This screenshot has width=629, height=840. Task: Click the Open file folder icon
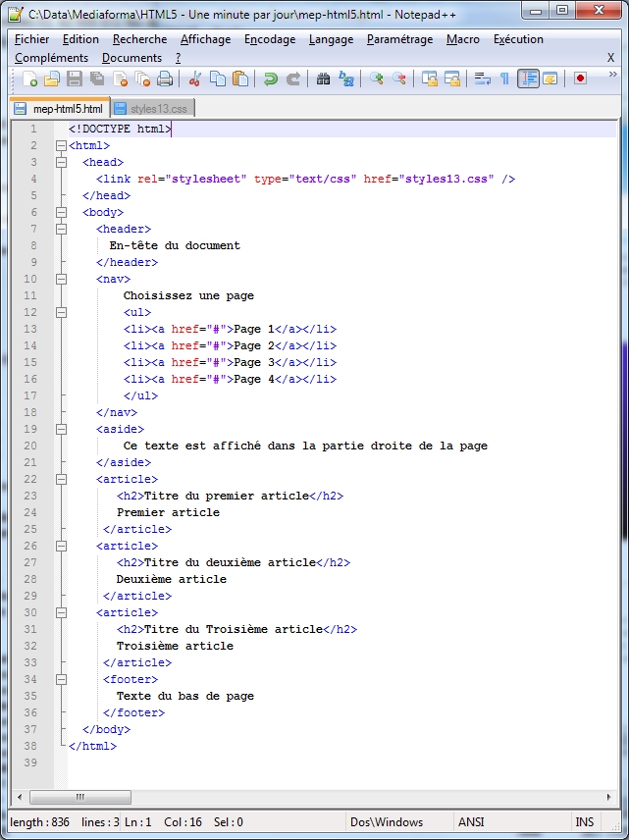(52, 79)
